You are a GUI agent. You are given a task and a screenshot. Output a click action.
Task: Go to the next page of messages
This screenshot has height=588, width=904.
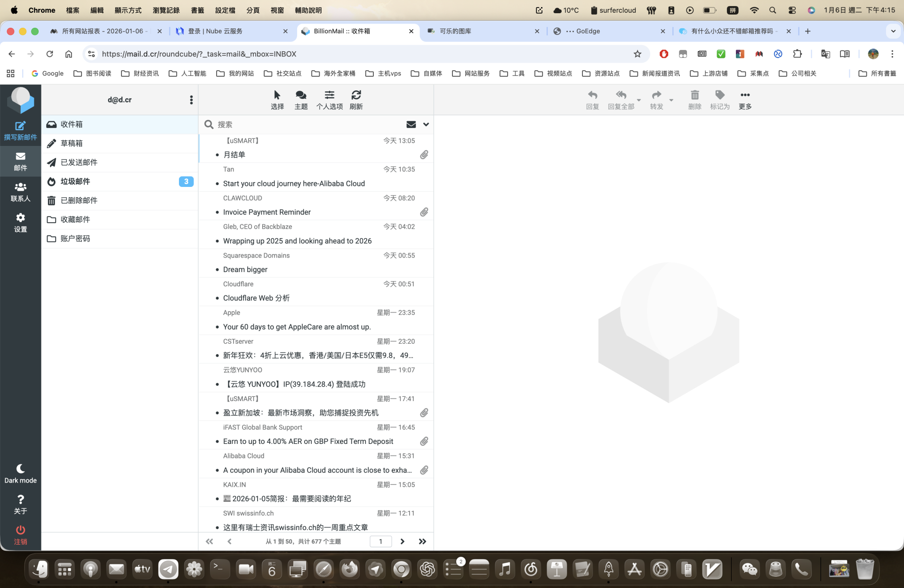(402, 541)
